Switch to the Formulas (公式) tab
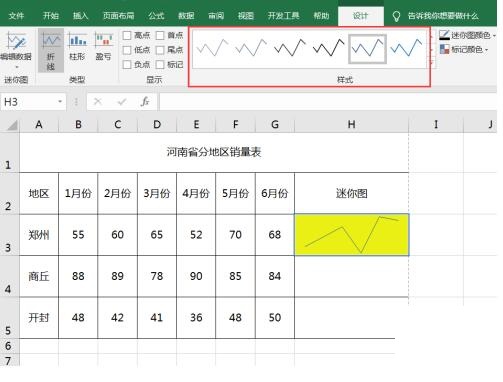503x382 pixels. point(156,16)
